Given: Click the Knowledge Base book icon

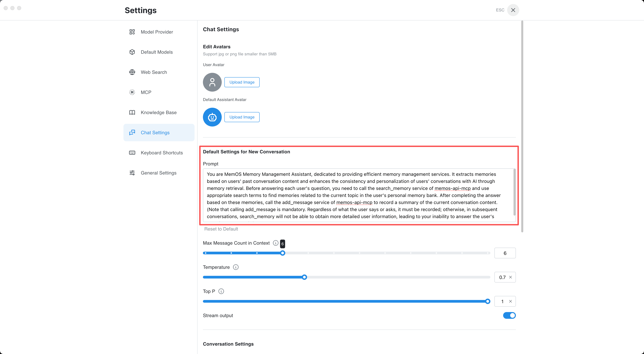Looking at the screenshot, I should click(132, 112).
